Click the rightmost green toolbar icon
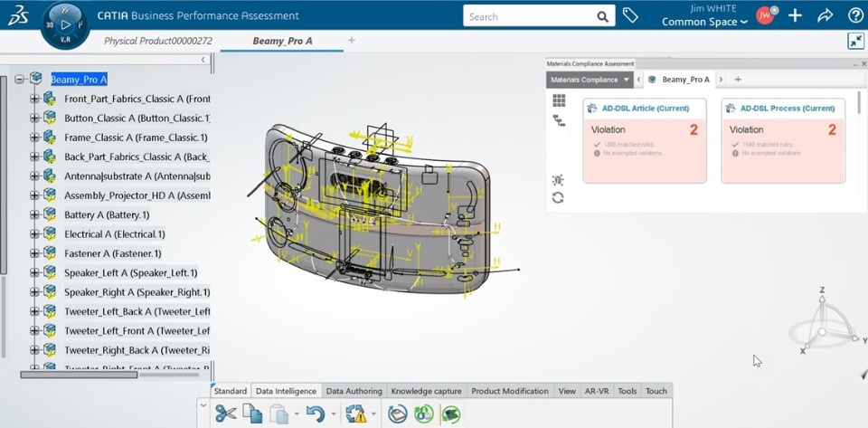Viewport: 868px width, 428px height. (x=452, y=414)
